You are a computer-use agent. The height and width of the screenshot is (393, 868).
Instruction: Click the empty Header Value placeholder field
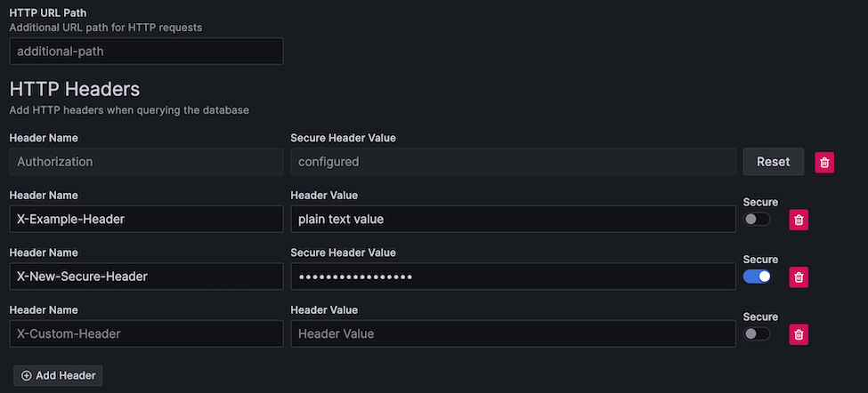[513, 333]
